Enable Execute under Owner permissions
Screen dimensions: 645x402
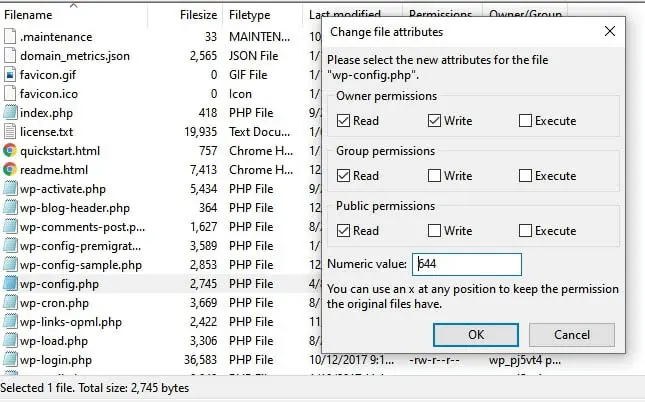[x=525, y=121]
